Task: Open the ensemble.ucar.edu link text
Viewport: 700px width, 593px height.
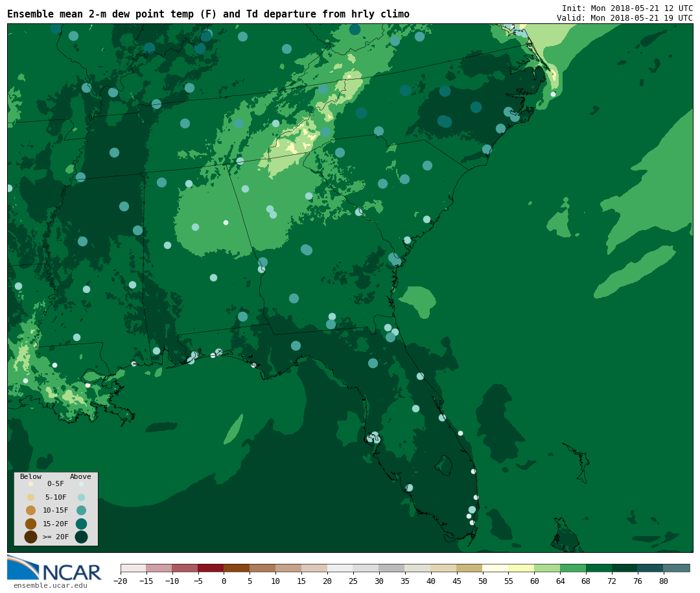Action: tap(51, 585)
